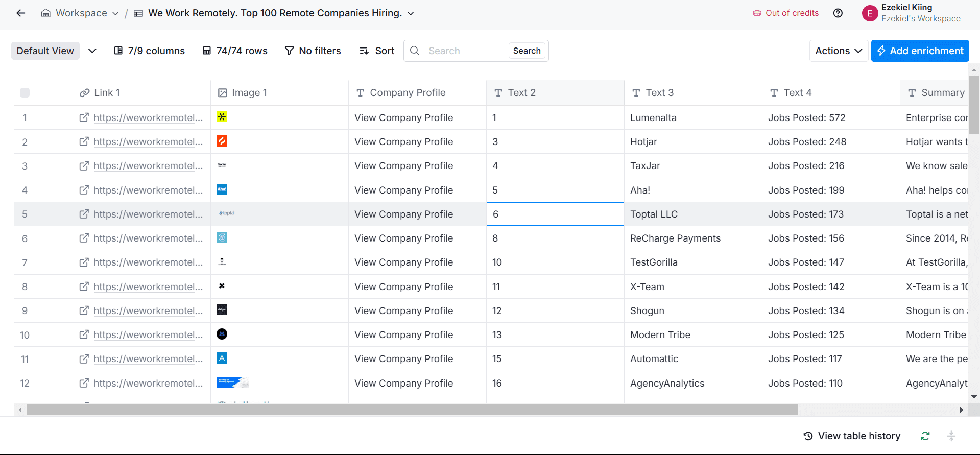This screenshot has width=980, height=455.
Task: Open Ezekiel Kiing account avatar
Action: coord(870,13)
